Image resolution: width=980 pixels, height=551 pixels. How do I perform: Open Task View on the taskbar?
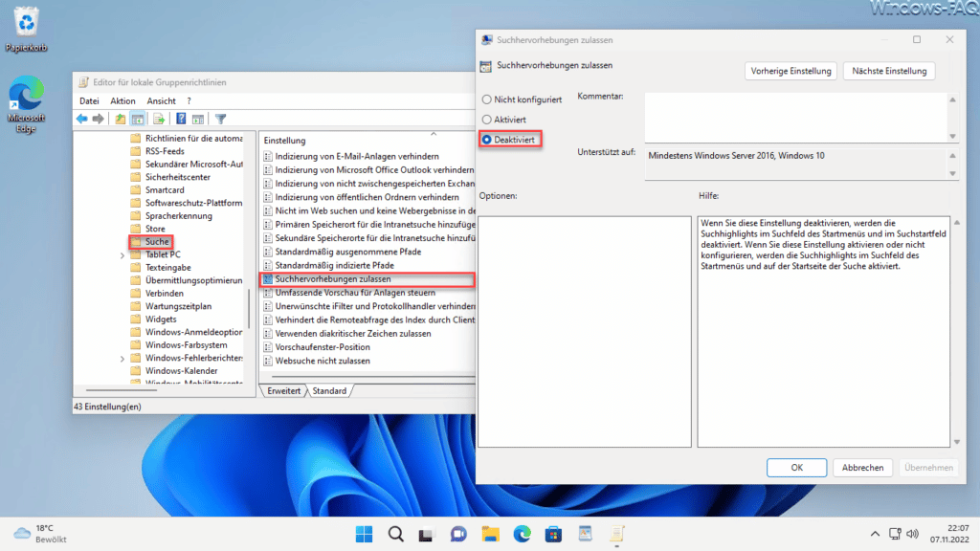pyautogui.click(x=426, y=534)
